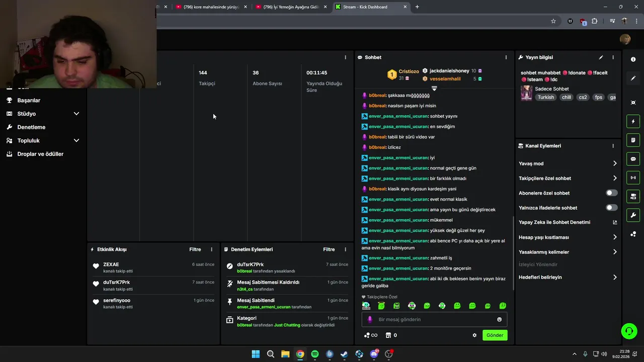
Task: Click ZEXAE follower activity entry
Action: pyautogui.click(x=153, y=267)
